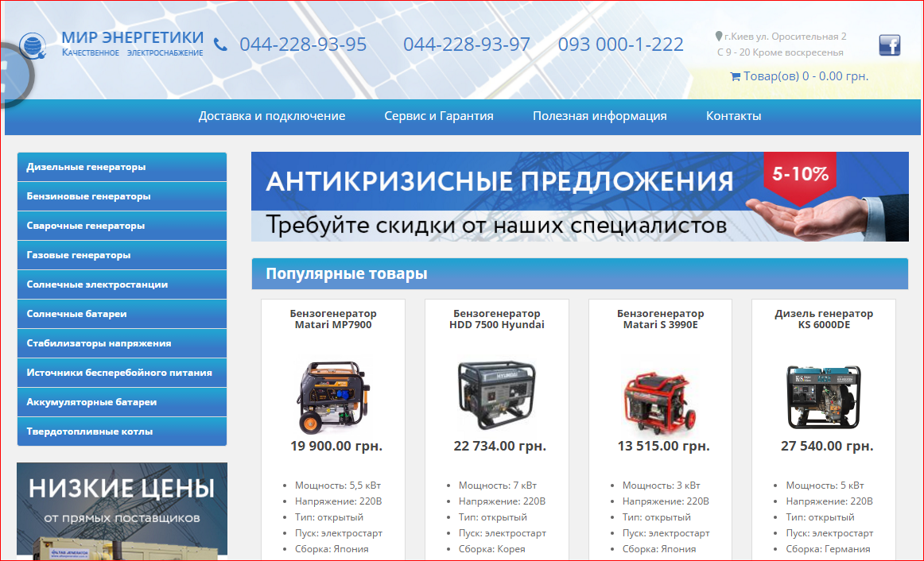Screen dimensions: 924x561
Task: Open Сервис и Гарантия page
Action: (439, 116)
